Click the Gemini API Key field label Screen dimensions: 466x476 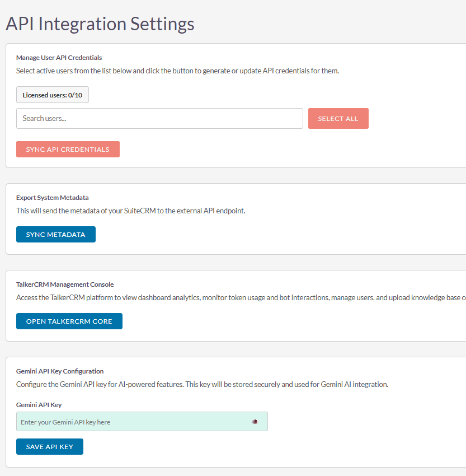click(39, 405)
